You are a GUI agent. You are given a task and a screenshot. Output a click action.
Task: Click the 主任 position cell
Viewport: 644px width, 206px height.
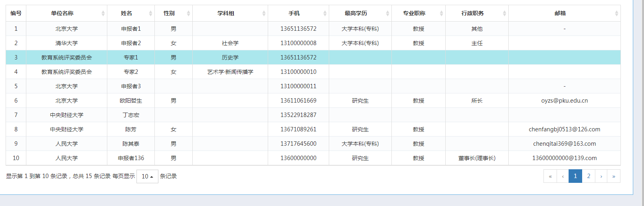tap(477, 43)
